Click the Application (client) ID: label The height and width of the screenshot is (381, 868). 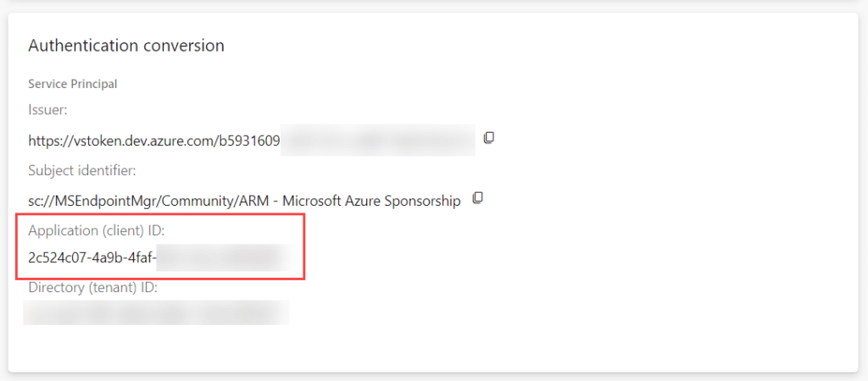(97, 230)
